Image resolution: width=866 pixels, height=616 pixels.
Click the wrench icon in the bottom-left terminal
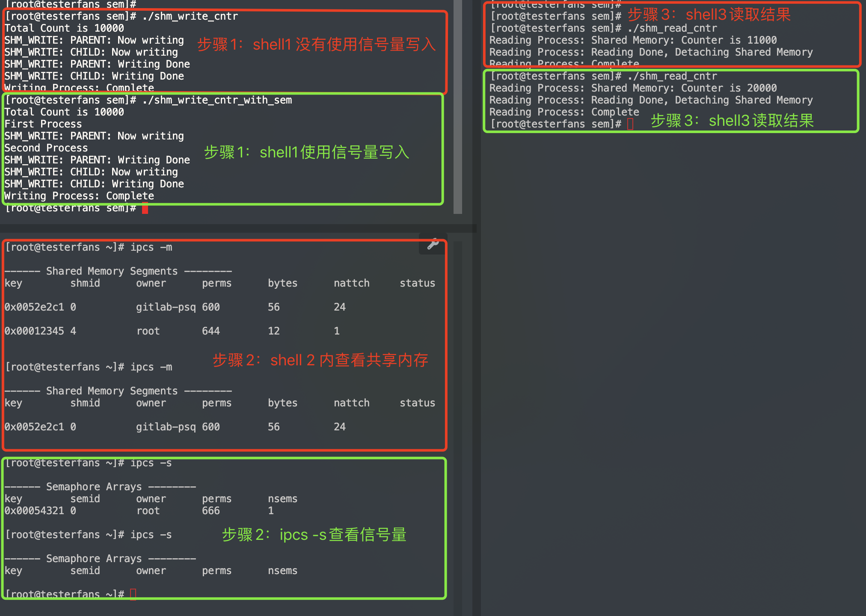[x=433, y=244]
